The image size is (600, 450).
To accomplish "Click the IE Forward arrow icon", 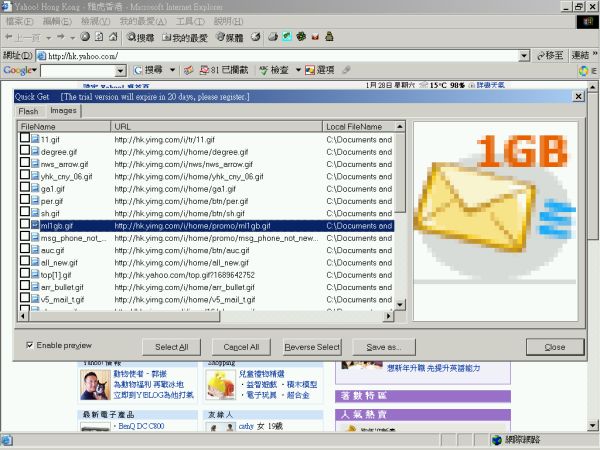I will (x=60, y=37).
